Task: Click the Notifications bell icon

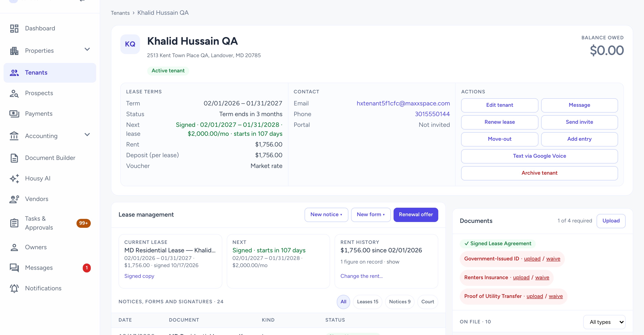Action: 14,288
